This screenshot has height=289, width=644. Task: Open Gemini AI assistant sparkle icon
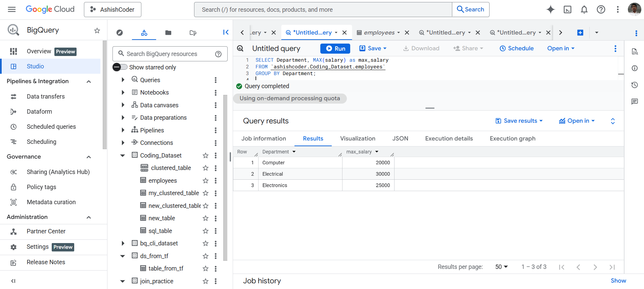coord(550,9)
